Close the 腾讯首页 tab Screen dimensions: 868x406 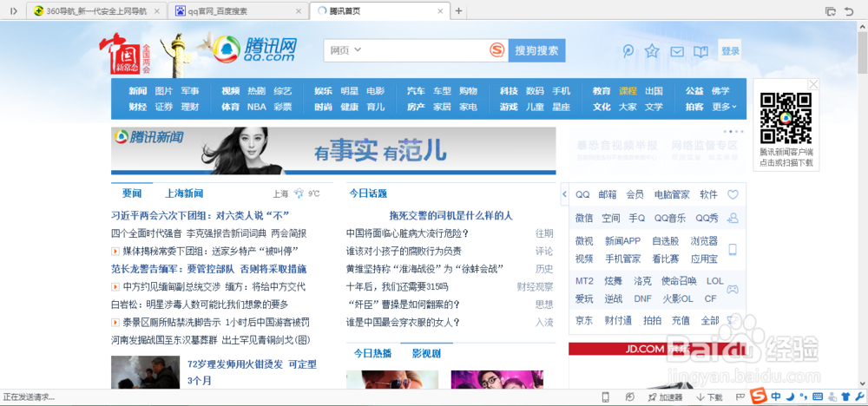pyautogui.click(x=440, y=11)
